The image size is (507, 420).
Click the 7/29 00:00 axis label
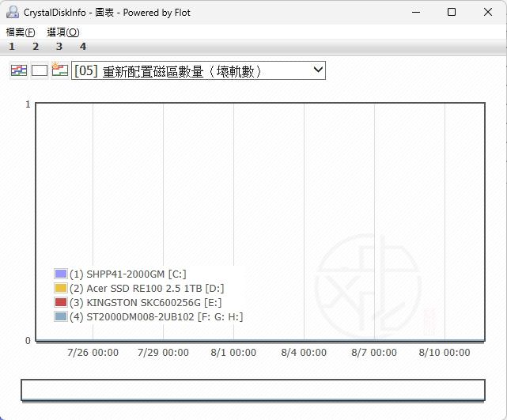(x=163, y=353)
